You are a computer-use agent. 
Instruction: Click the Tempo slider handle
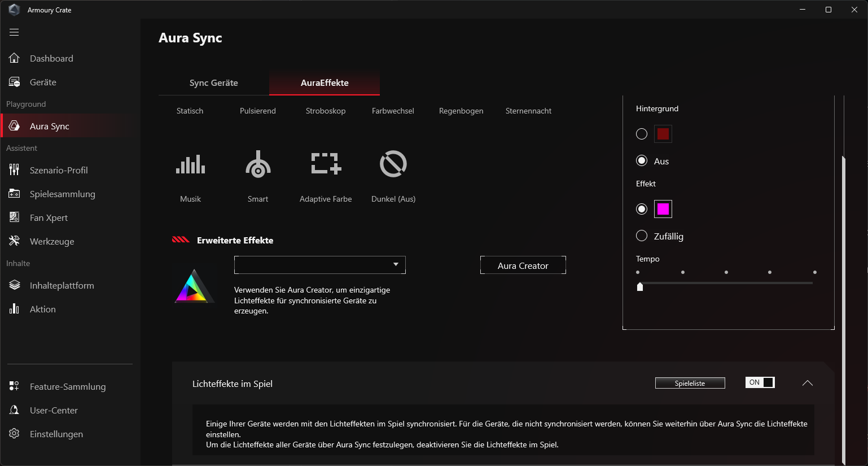[x=640, y=286]
